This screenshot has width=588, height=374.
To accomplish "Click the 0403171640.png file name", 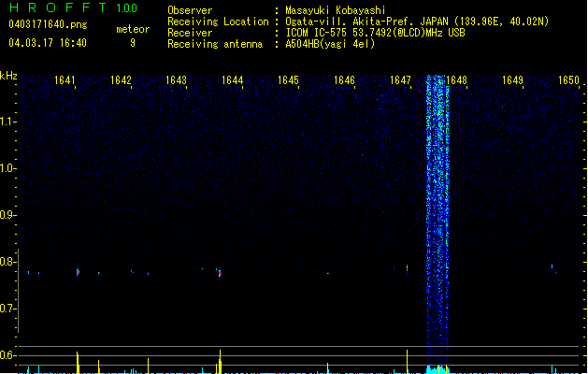I will [48, 24].
